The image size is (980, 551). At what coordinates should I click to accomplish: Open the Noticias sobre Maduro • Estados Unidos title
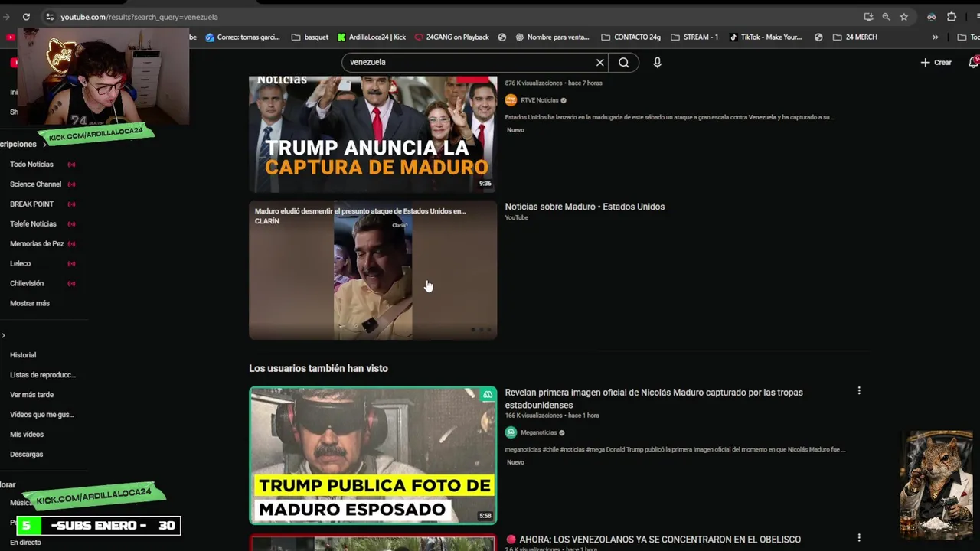[x=584, y=207]
